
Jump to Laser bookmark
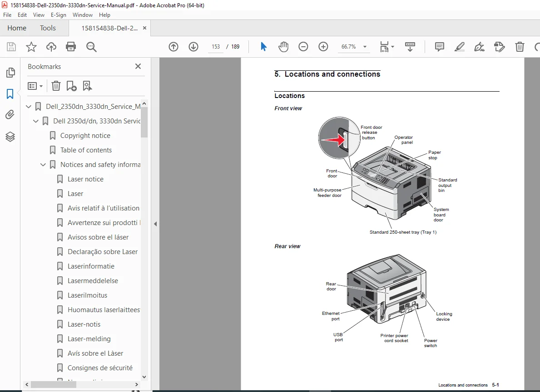(75, 193)
